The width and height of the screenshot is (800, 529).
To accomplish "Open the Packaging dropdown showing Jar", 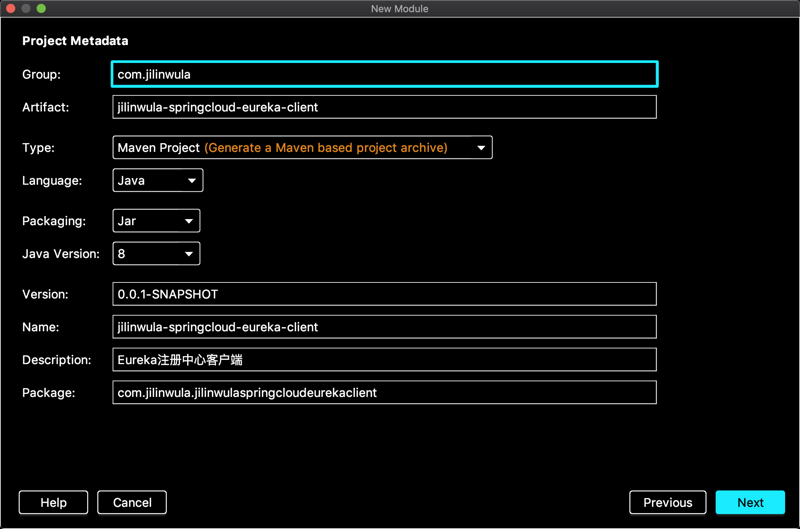I will 156,221.
